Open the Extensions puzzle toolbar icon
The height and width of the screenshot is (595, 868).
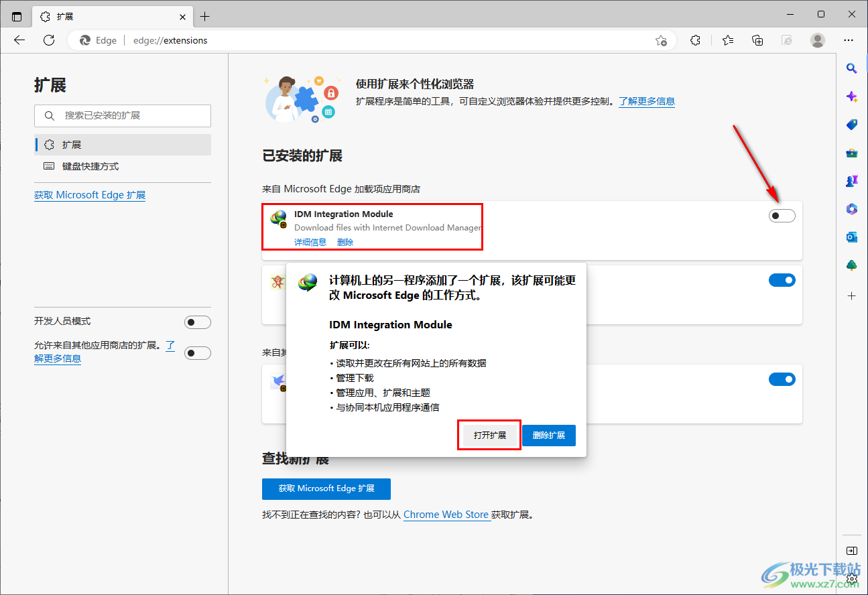tap(695, 40)
